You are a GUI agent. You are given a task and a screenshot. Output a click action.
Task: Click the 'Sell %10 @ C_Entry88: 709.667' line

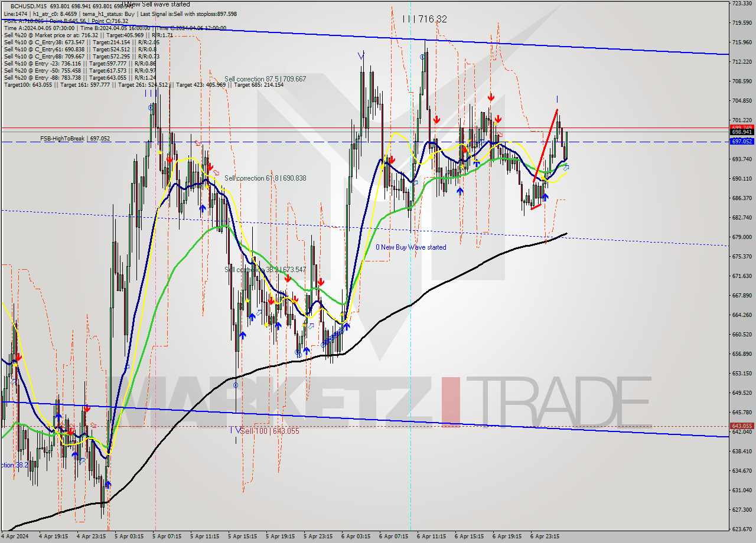click(82, 56)
